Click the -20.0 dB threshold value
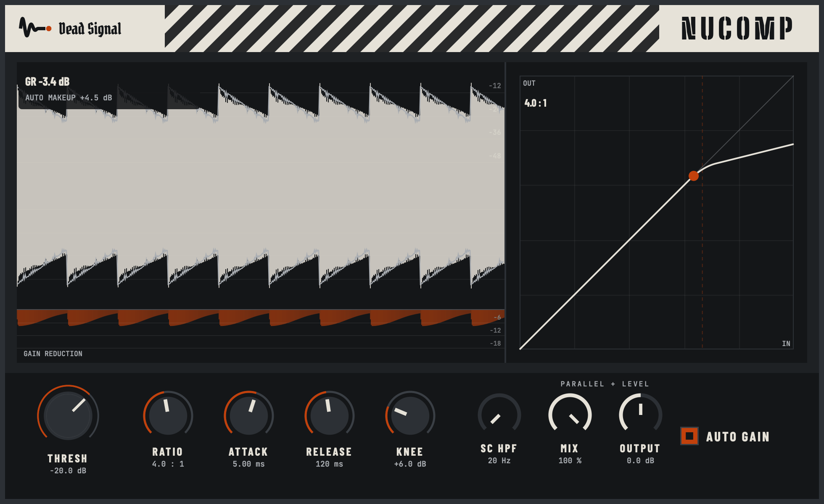The image size is (824, 504). [x=68, y=471]
